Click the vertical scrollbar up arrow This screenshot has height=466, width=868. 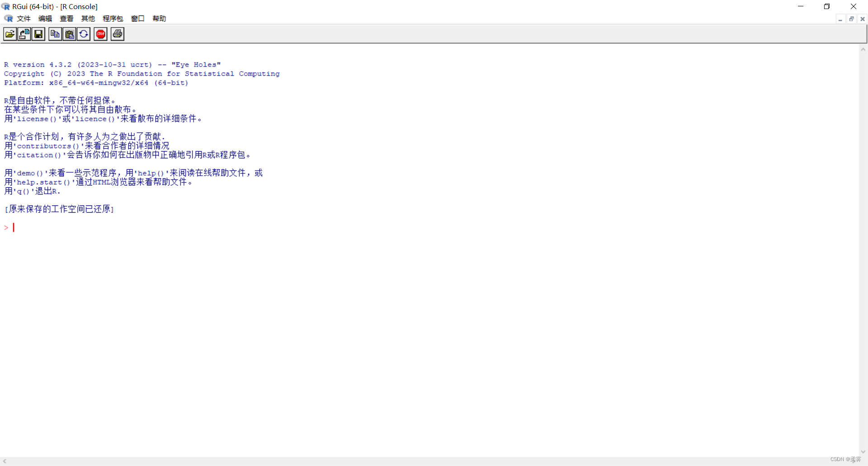click(863, 49)
